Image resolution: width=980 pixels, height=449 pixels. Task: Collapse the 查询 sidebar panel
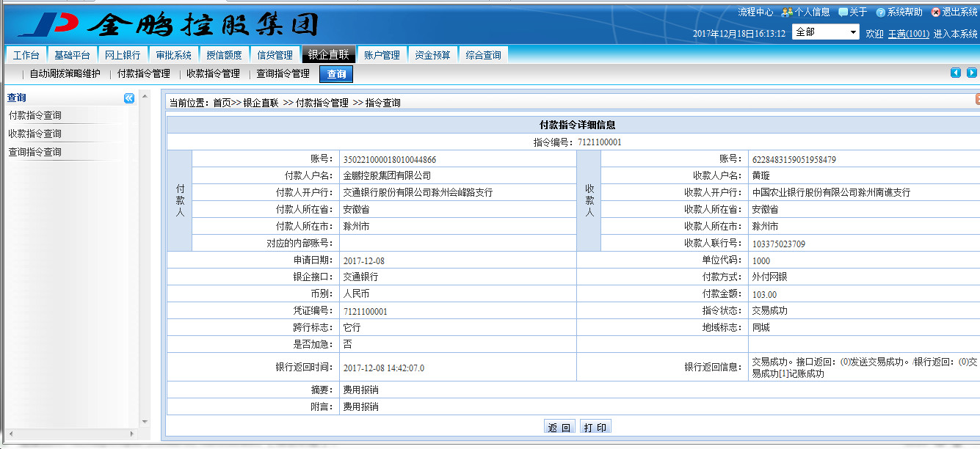click(x=129, y=98)
